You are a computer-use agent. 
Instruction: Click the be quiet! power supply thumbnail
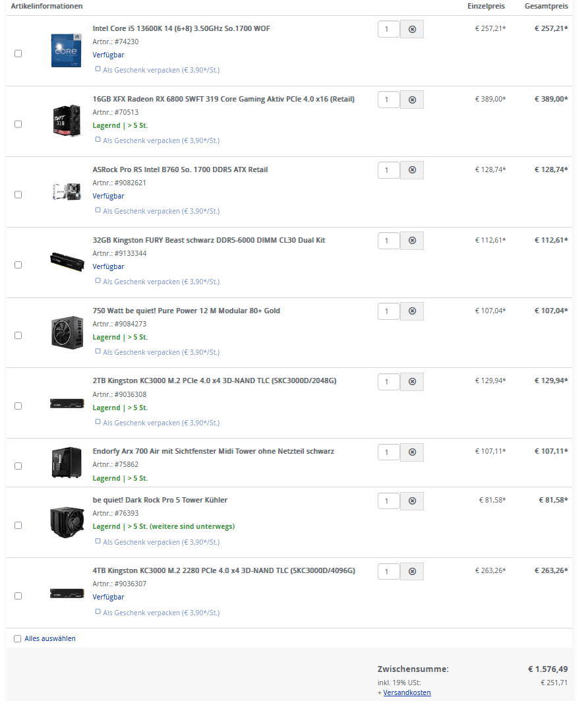point(67,332)
